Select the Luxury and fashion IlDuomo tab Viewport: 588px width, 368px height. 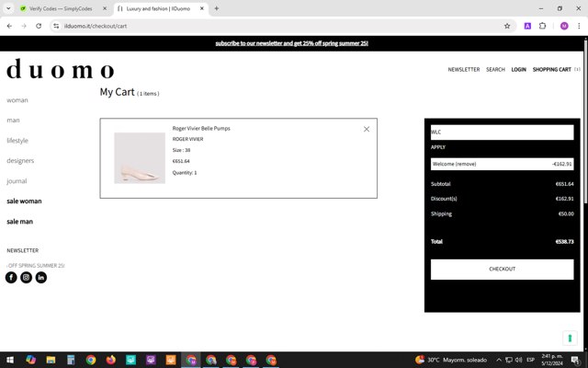(159, 8)
